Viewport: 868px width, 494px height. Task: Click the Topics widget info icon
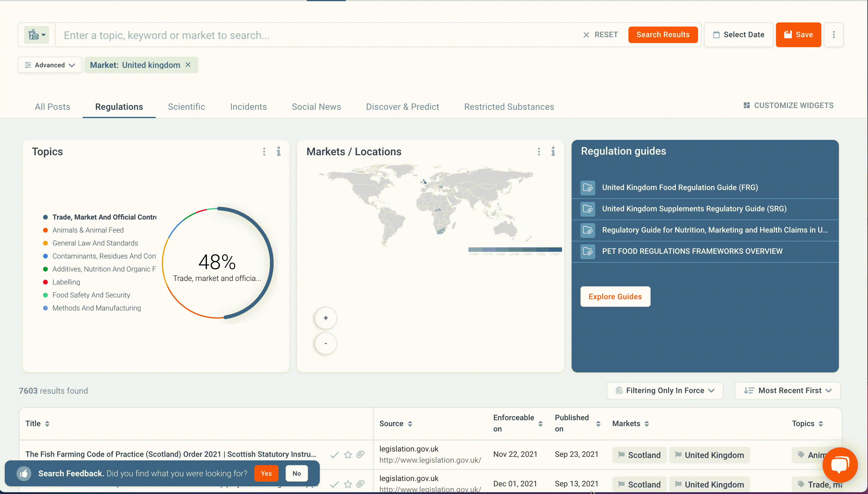(x=279, y=151)
